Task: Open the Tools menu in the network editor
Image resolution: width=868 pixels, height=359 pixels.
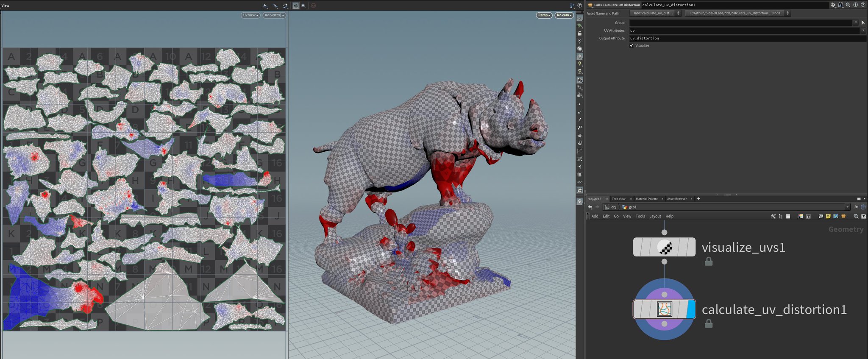Action: pos(640,216)
